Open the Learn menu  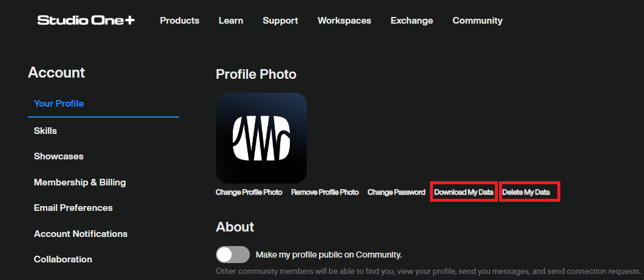coord(231,21)
